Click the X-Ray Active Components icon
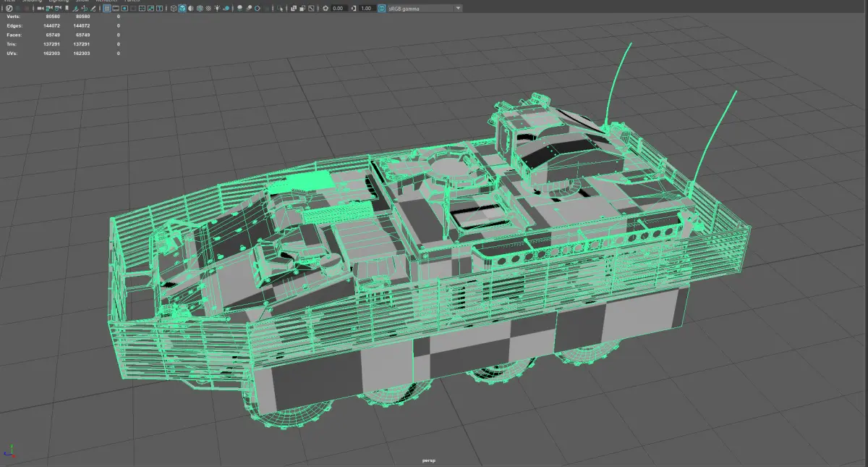 (x=302, y=8)
